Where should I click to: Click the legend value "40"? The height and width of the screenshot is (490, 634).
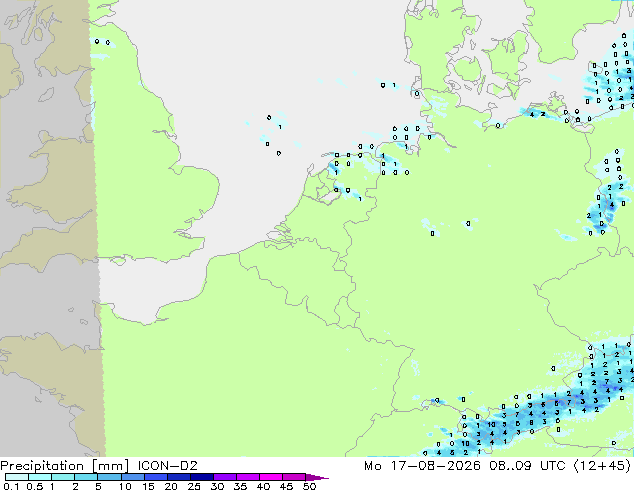pos(263,486)
